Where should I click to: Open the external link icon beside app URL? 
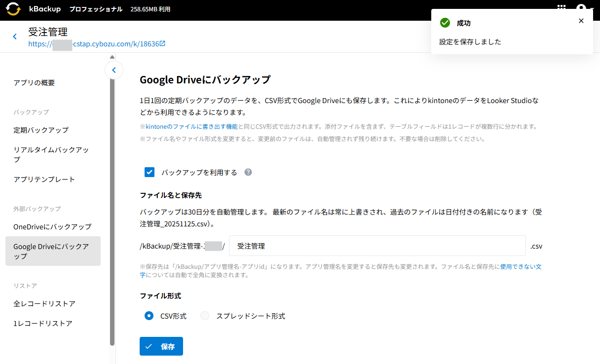click(x=162, y=44)
